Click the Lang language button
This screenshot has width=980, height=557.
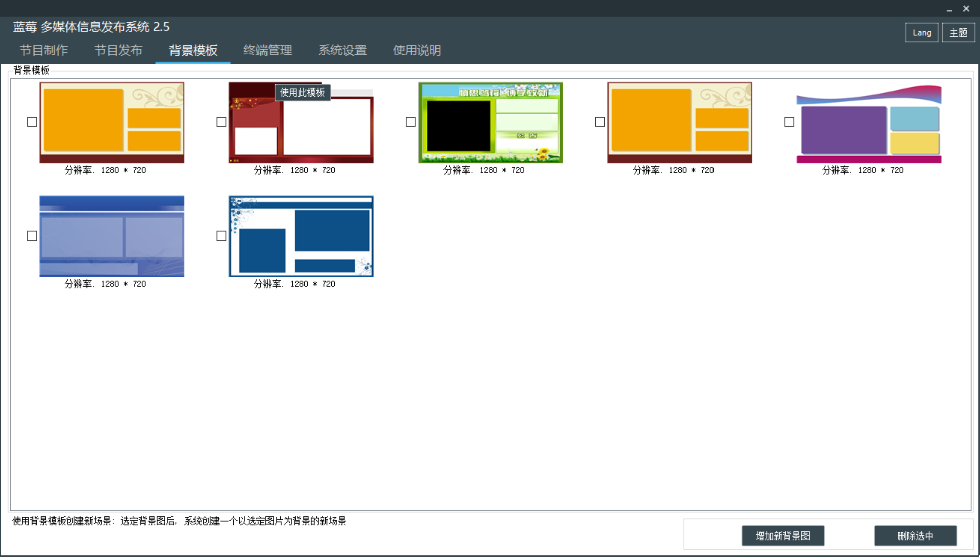coord(921,33)
